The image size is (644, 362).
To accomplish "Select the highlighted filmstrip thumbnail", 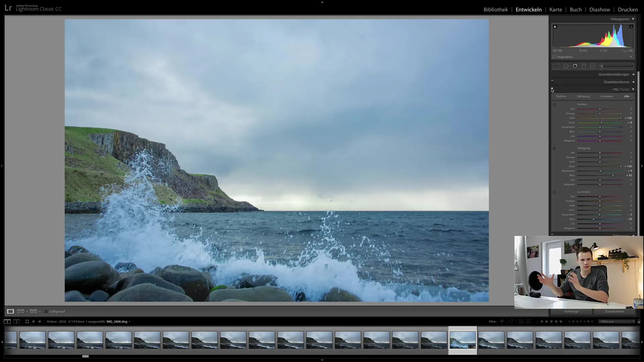I will pyautogui.click(x=463, y=340).
